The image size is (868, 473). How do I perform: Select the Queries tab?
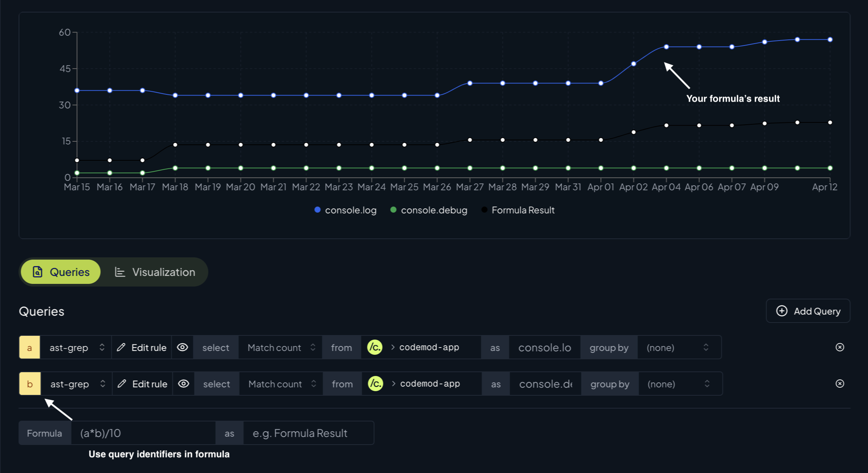[x=61, y=272]
